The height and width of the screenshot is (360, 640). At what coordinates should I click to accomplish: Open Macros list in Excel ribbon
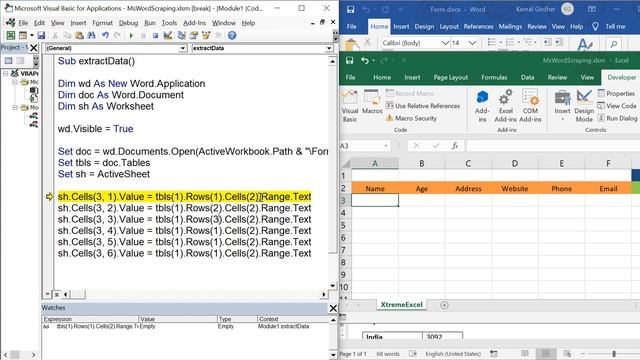[x=372, y=102]
